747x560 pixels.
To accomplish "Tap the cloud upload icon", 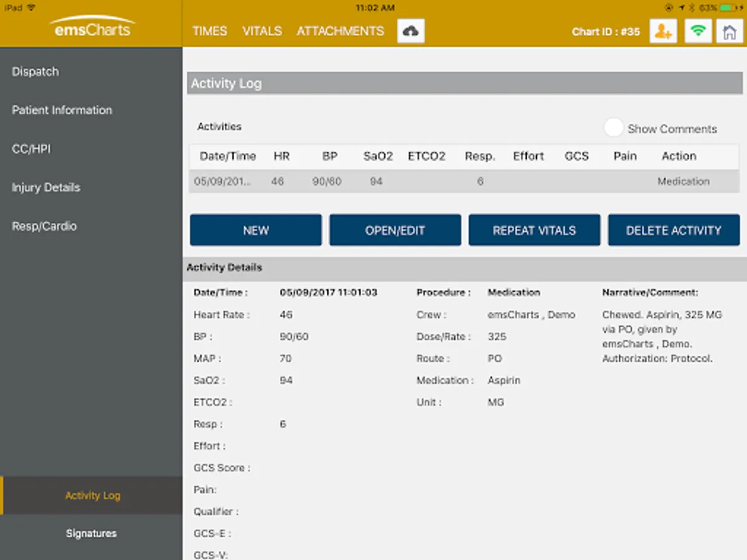I will tap(411, 31).
